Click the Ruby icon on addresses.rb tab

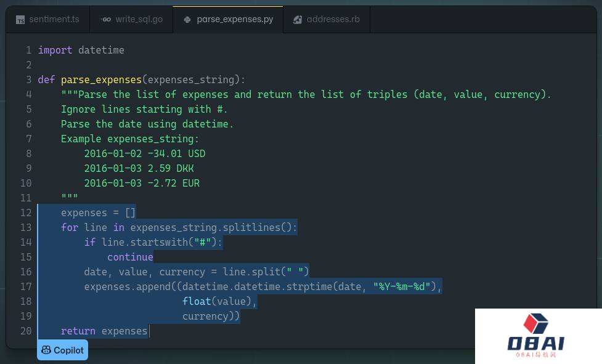tap(298, 20)
